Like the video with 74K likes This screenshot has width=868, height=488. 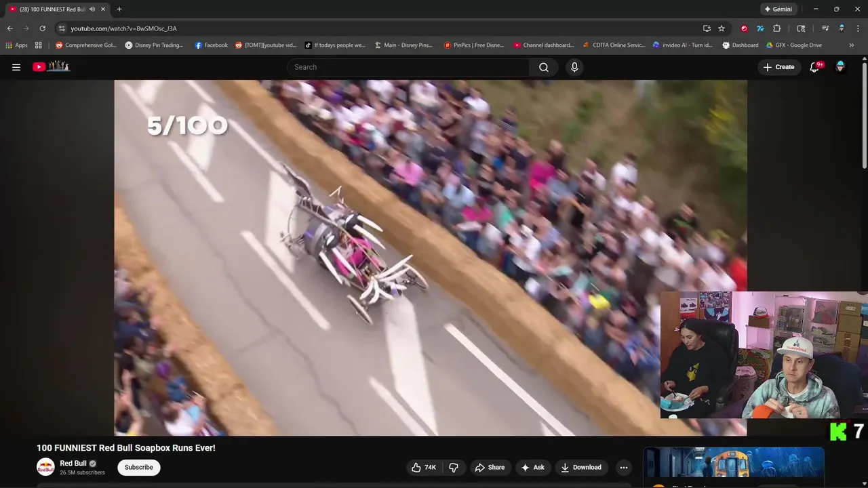[424, 467]
